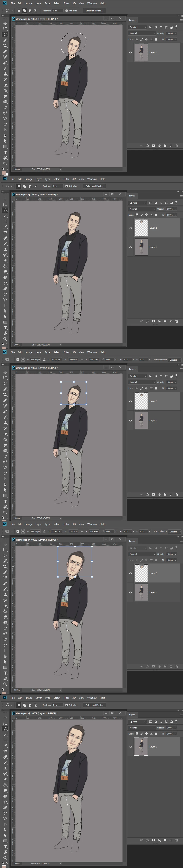Click Layers panel tab in third screenshot
Screen dimensions: 183x868
(132, 369)
